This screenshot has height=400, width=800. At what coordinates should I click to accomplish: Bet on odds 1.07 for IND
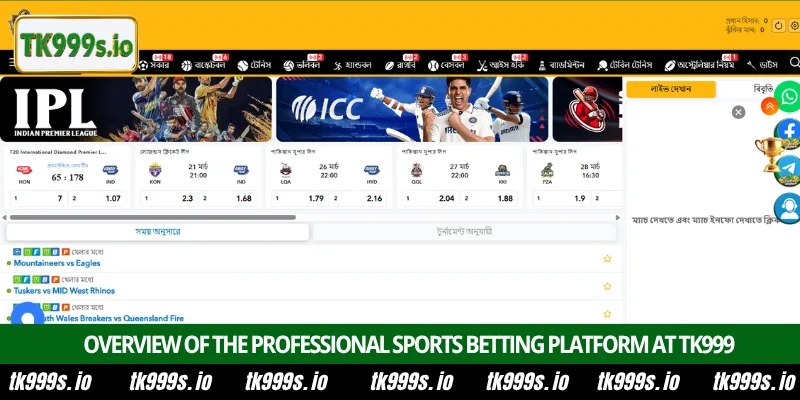[x=97, y=198]
